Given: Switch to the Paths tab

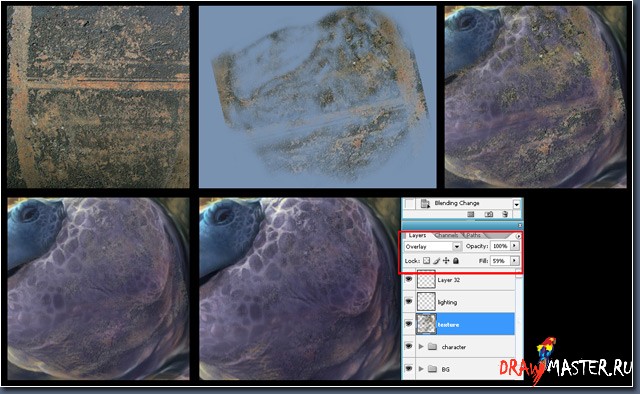Looking at the screenshot, I should click(x=473, y=235).
